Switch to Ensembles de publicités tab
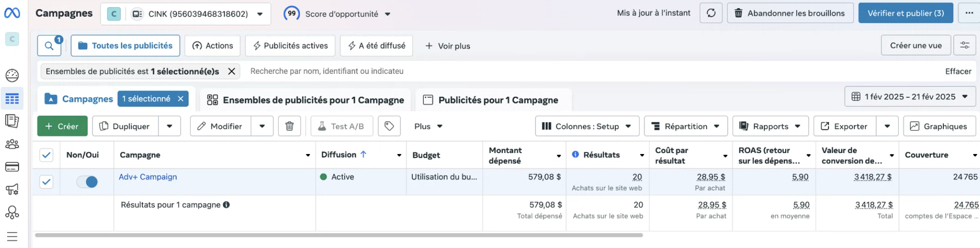Viewport: 980px width, 248px height. (305, 100)
